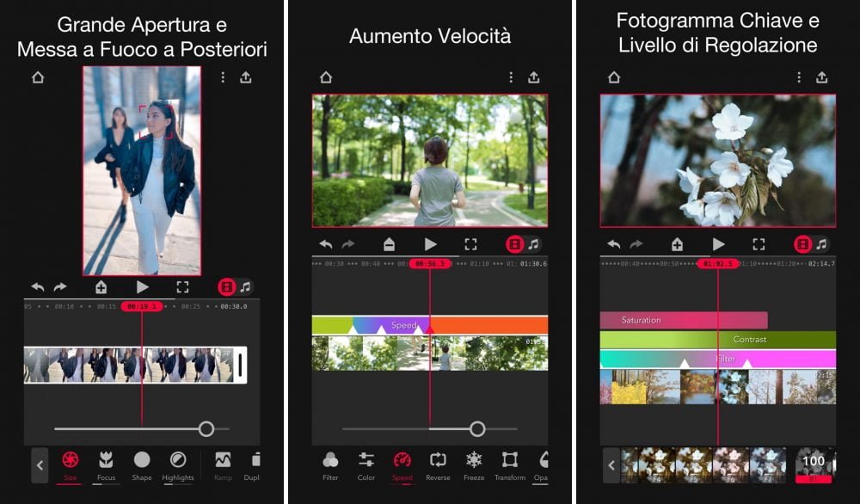The height and width of the screenshot is (504, 860).
Task: Select the Shape tool
Action: pyautogui.click(x=142, y=464)
